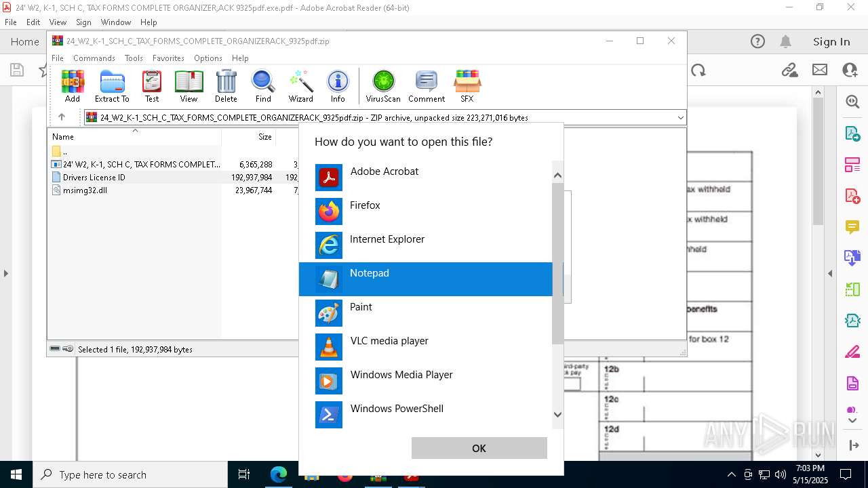The height and width of the screenshot is (488, 868).
Task: Click the View toolbar icon in WinRAR
Action: point(189,86)
